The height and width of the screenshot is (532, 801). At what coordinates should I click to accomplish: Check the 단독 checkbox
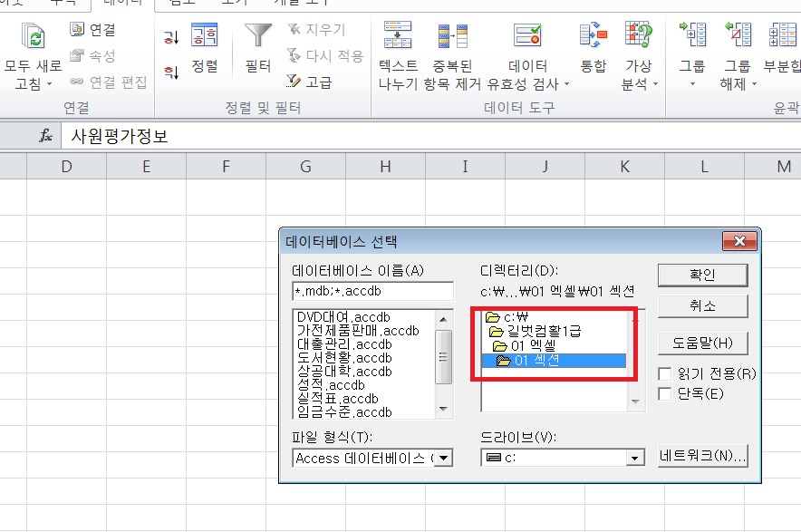point(665,393)
